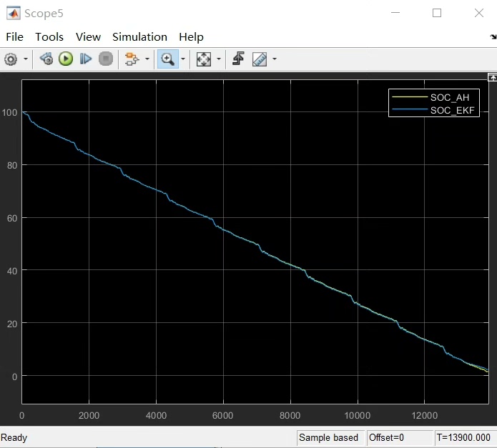Click the MATLAB logo in title bar
Screen dimensions: 497x448
click(x=14, y=14)
